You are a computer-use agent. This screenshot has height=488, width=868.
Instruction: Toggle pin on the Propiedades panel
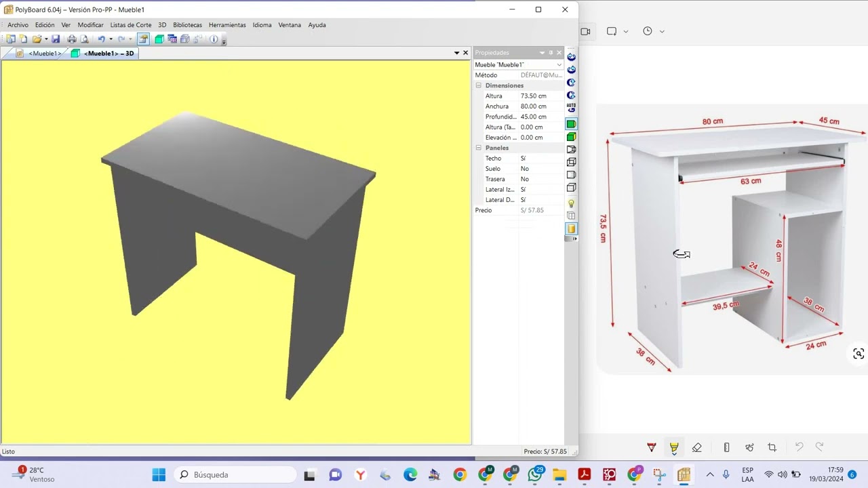pyautogui.click(x=551, y=53)
